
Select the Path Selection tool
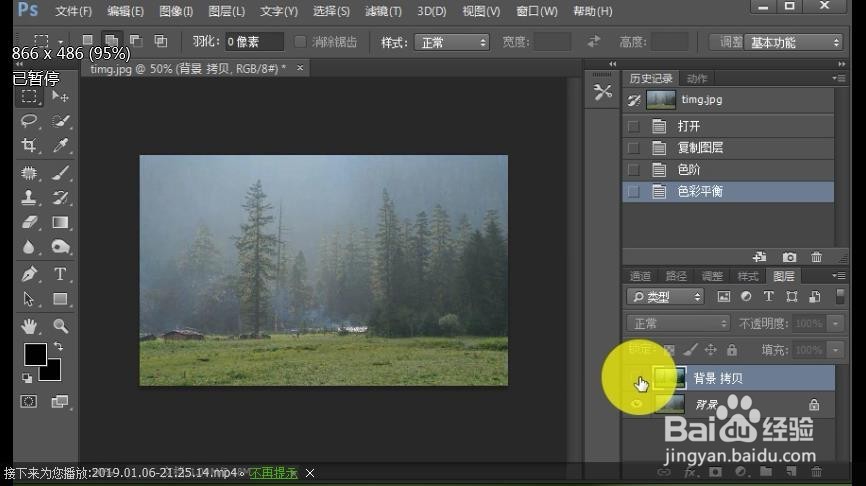click(29, 299)
